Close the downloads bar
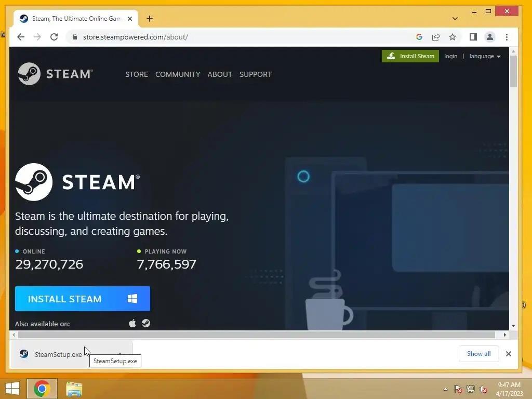Screen dimensions: 532x399 [x=508, y=354]
